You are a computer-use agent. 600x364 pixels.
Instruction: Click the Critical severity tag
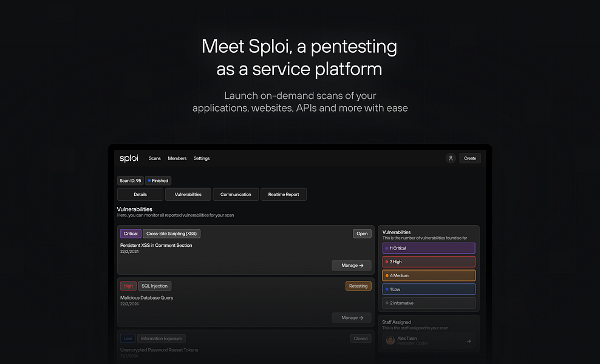[x=131, y=234]
